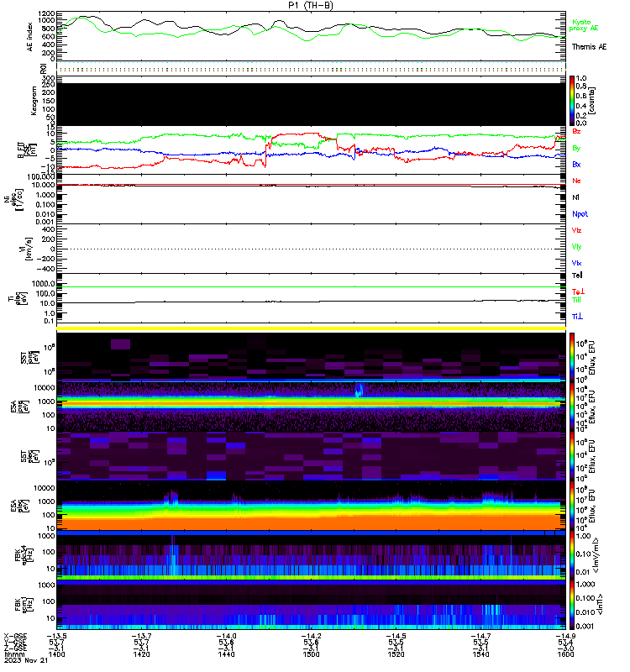Click the "1540" time tick label
This screenshot has height=672, width=630.
480,654
